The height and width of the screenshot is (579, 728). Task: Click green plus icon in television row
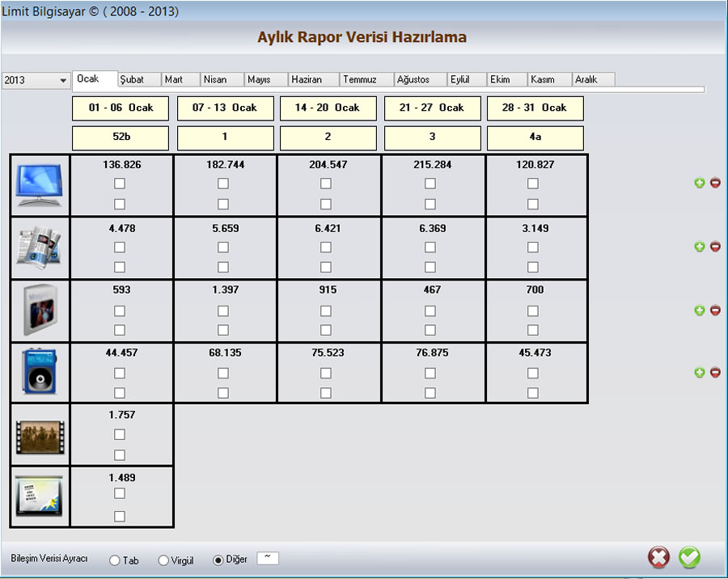click(700, 184)
